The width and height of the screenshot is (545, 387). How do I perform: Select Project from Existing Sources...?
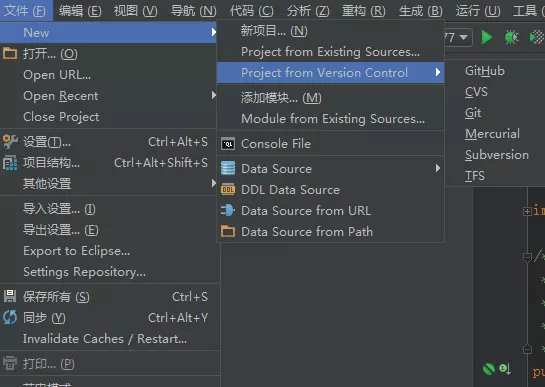pos(331,52)
